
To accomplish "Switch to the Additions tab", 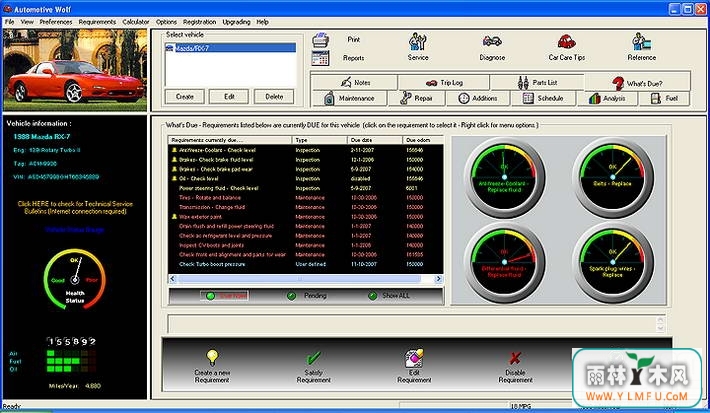I will coord(478,98).
